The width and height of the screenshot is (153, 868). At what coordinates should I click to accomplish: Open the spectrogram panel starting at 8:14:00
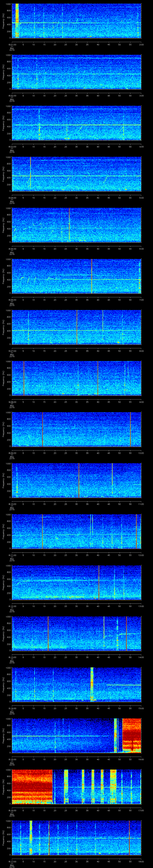tap(77, 685)
